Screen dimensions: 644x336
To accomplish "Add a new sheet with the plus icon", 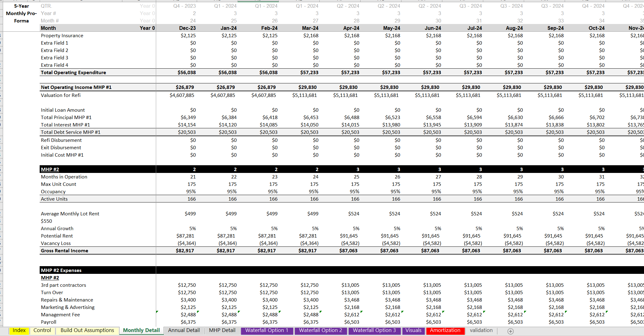I will coord(511,331).
